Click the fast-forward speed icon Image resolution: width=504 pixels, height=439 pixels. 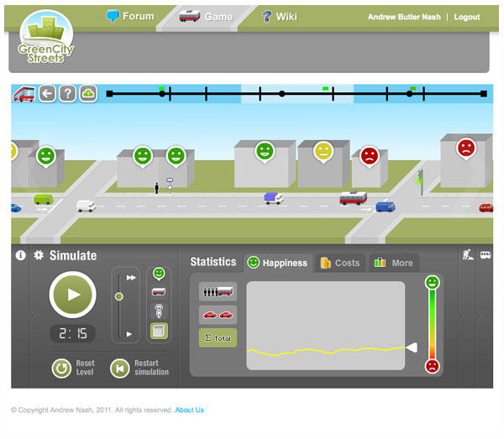pyautogui.click(x=131, y=278)
